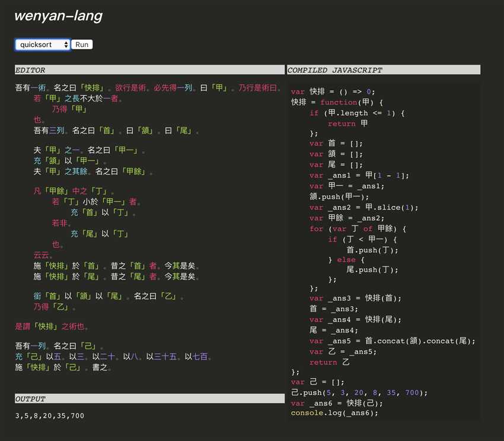Click the JavaScript line 首.push(丁)
The image size is (504, 441).
pyautogui.click(x=372, y=250)
